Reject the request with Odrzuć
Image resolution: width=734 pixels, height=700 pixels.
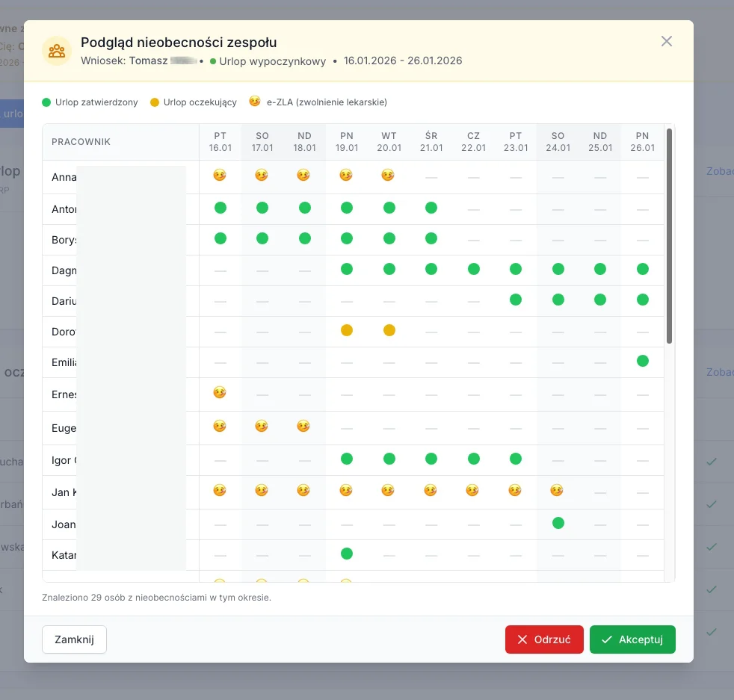(544, 639)
